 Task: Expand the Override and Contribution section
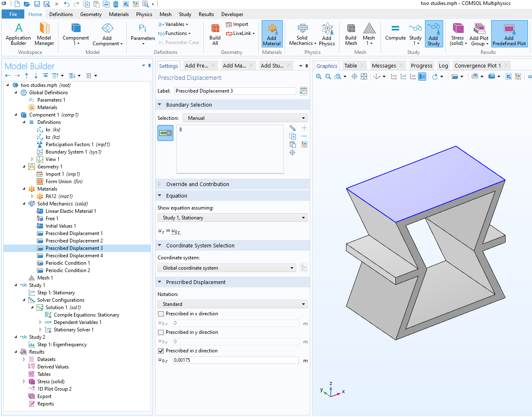point(197,184)
